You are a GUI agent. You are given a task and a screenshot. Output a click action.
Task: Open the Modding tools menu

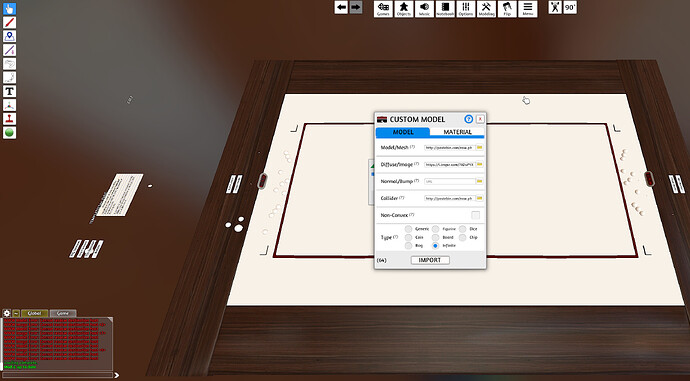486,9
